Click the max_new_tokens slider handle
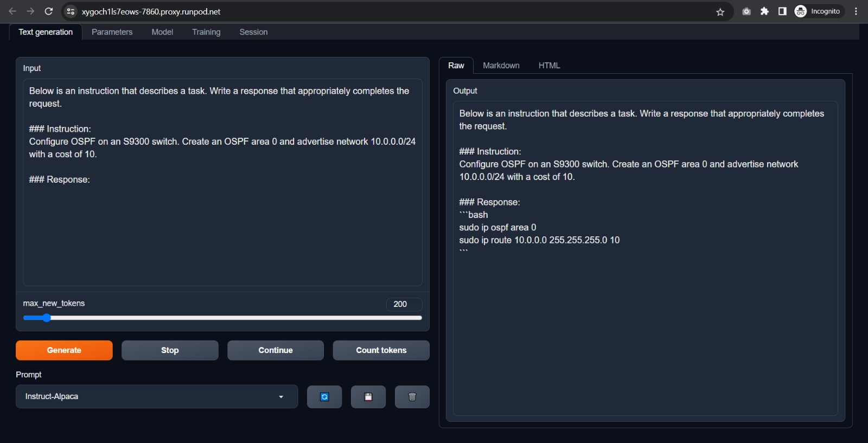 click(47, 318)
